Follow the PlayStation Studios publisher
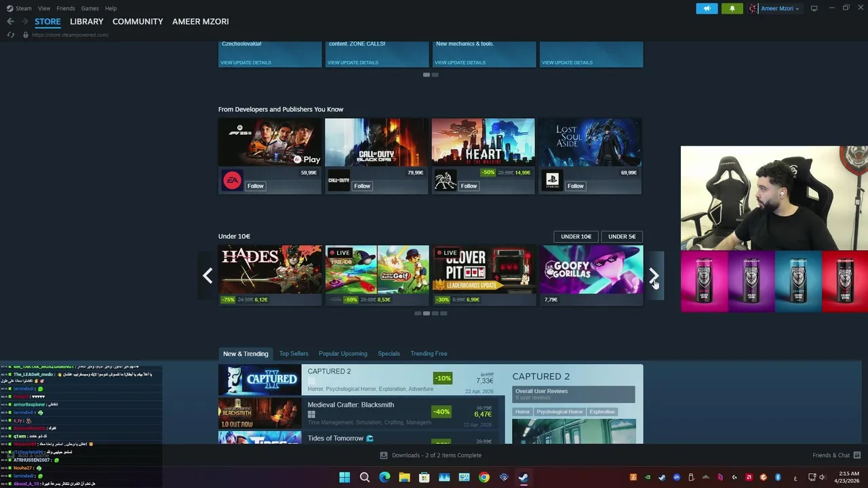The width and height of the screenshot is (868, 488). (576, 186)
